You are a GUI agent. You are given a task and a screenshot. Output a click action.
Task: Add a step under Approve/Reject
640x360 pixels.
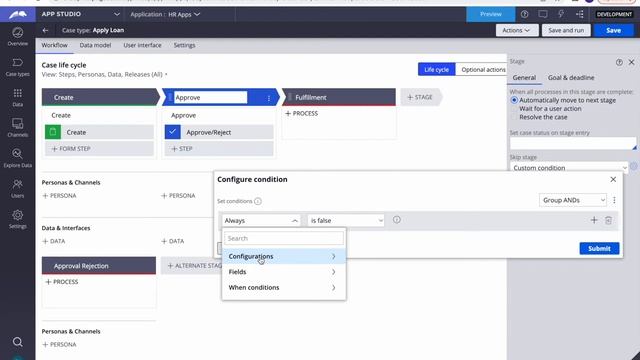tap(219, 149)
